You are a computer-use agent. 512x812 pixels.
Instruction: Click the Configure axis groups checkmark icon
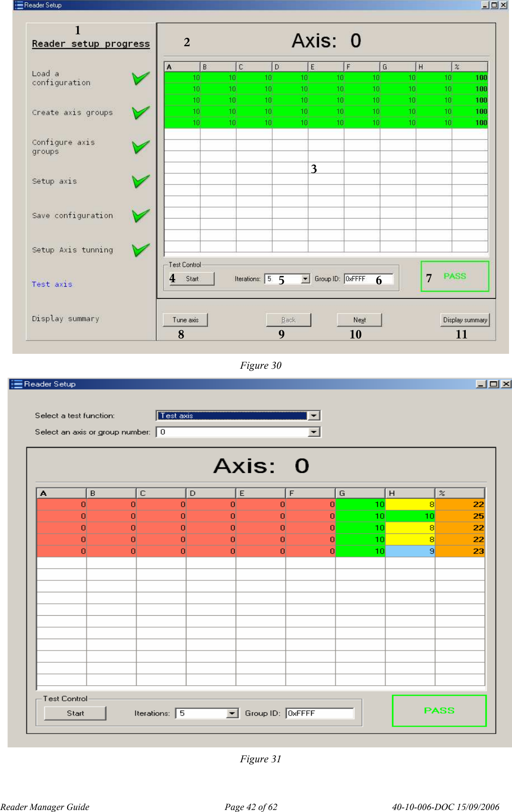tap(141, 147)
